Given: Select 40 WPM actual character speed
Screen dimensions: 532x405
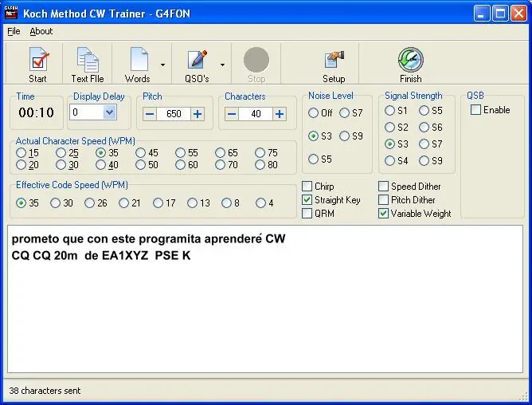Looking at the screenshot, I should (101, 165).
